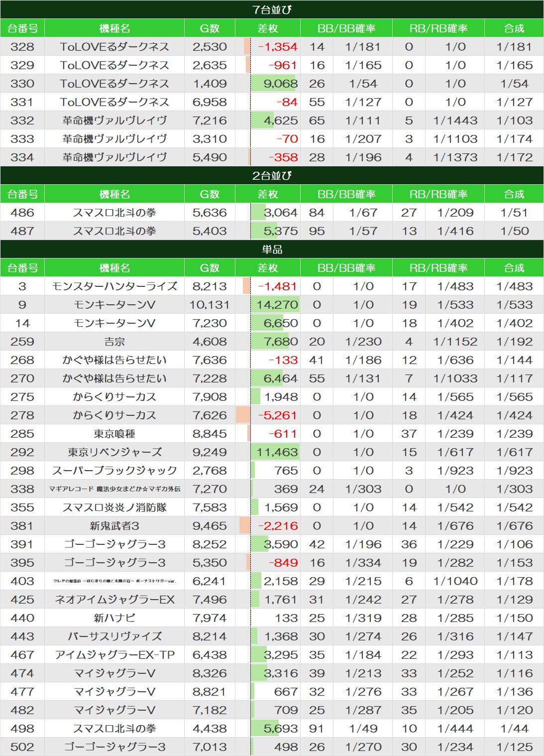Click machine number 328 cell
Image resolution: width=544 pixels, height=756 pixels.
point(22,47)
